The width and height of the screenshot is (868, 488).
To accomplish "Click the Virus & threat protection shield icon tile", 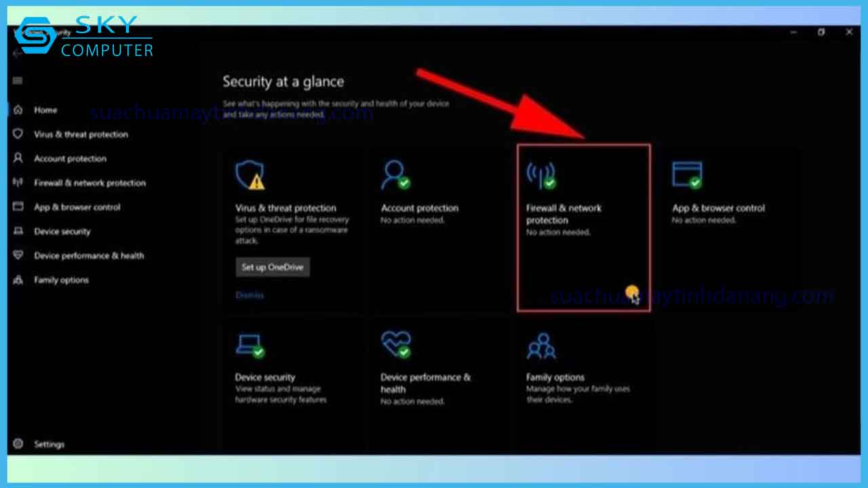I will point(249,176).
